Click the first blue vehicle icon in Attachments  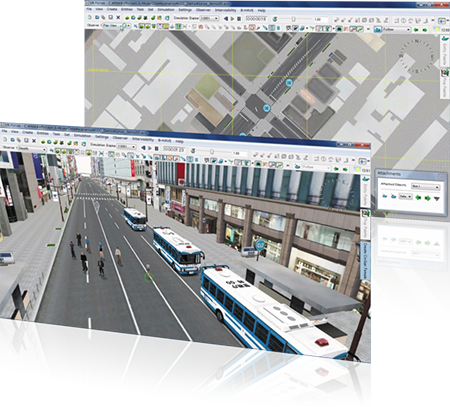click(x=385, y=196)
